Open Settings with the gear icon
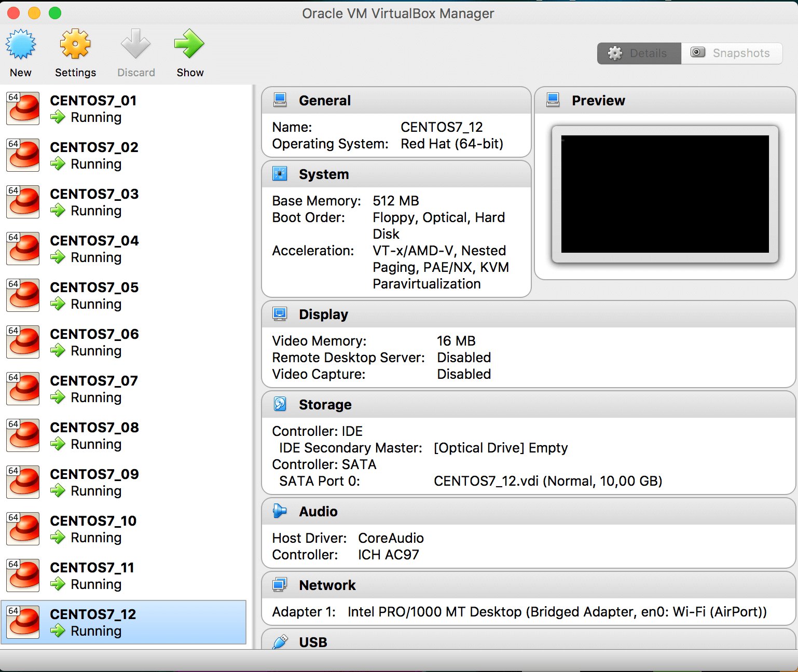Screen dimensions: 798x672 click(x=75, y=44)
